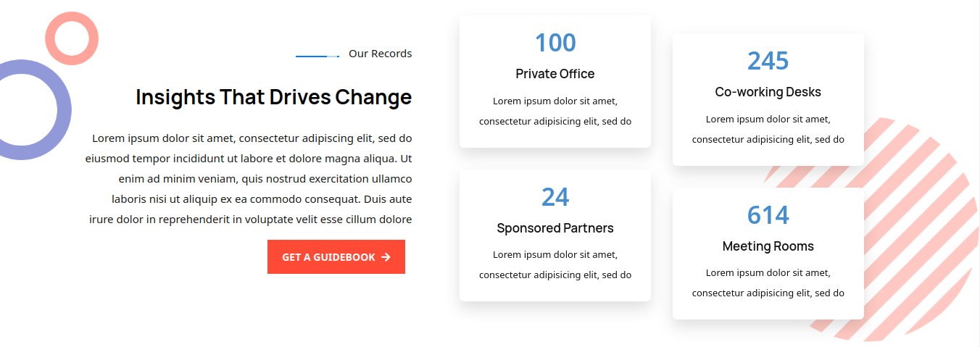Click the description text under Meeting Rooms
Image resolution: width=980 pixels, height=347 pixels.
(x=768, y=283)
